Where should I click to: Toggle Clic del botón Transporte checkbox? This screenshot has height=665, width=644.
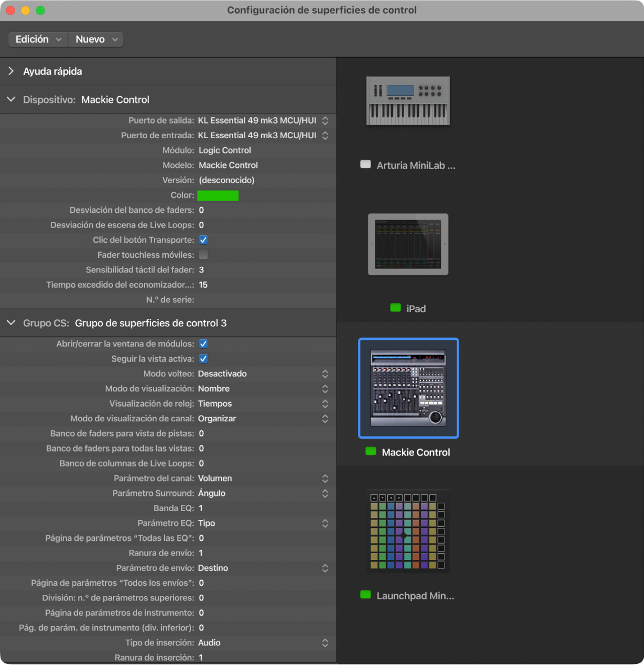pyautogui.click(x=203, y=240)
